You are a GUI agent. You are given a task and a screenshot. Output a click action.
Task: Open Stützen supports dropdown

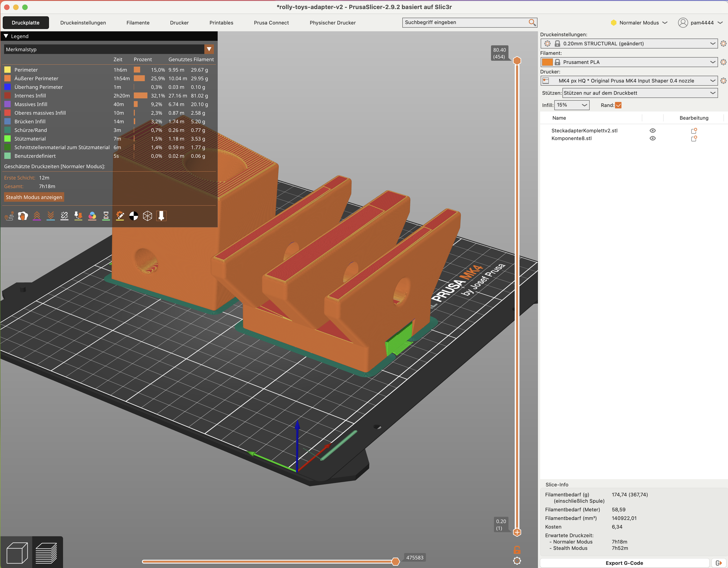[640, 93]
